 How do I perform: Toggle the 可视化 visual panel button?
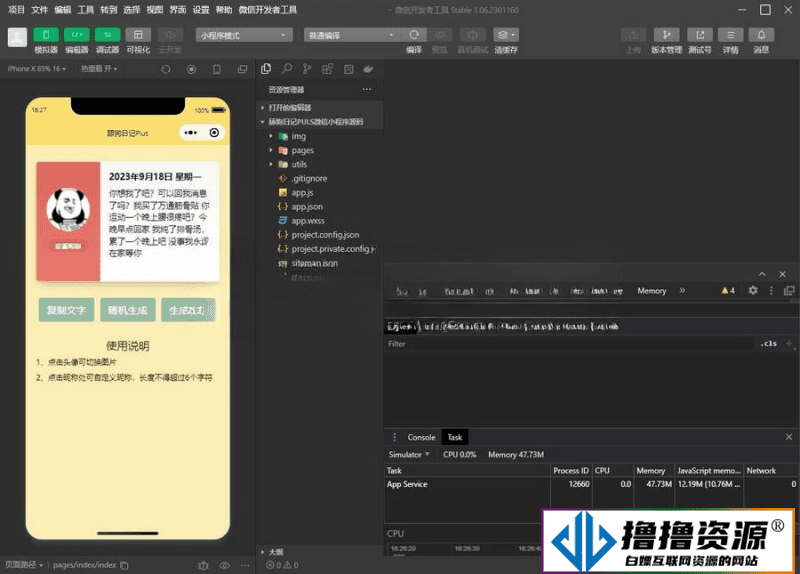click(138, 35)
